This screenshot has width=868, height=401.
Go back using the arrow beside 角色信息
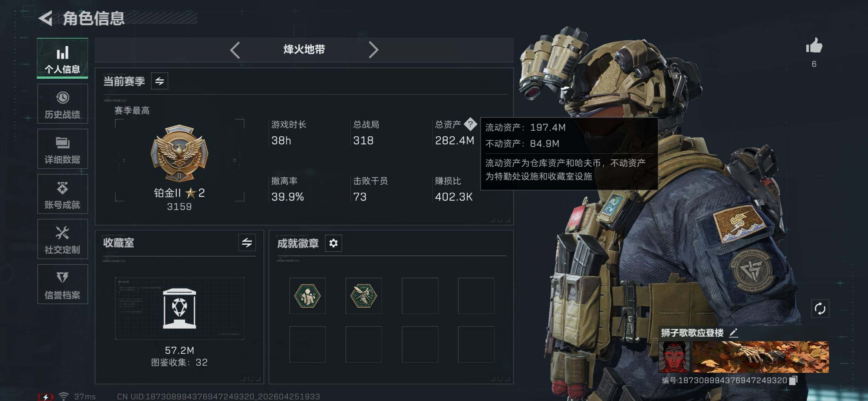46,19
